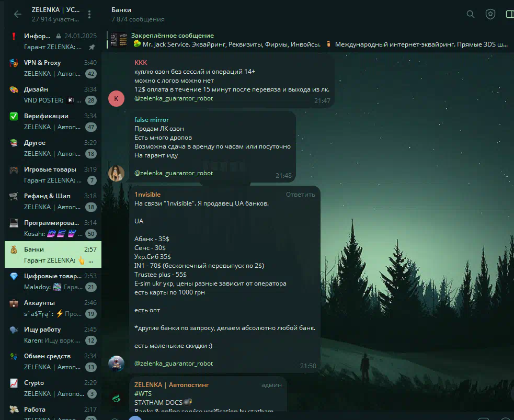Open sender profile false mirror

click(x=152, y=120)
